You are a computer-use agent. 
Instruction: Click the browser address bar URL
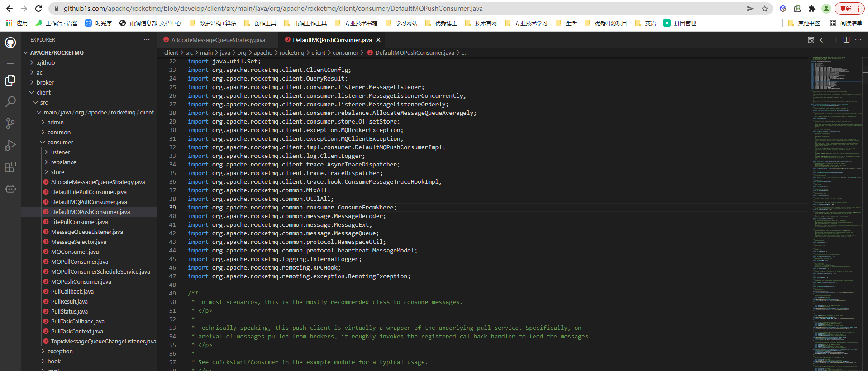pos(273,9)
